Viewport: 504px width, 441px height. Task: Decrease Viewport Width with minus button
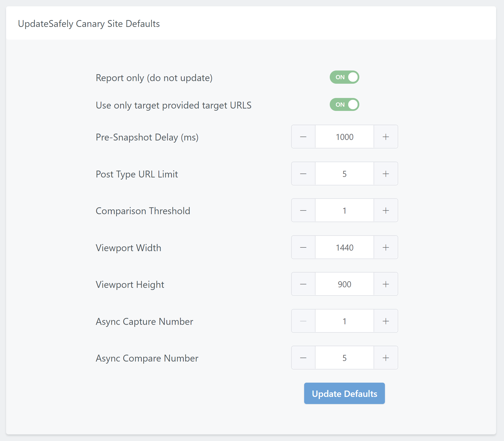pos(303,247)
